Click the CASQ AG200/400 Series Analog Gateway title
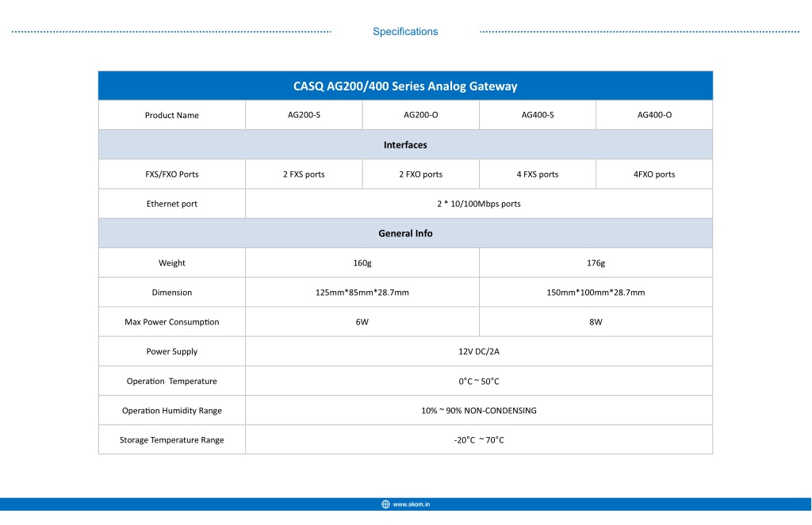The width and height of the screenshot is (812, 525). (x=405, y=86)
